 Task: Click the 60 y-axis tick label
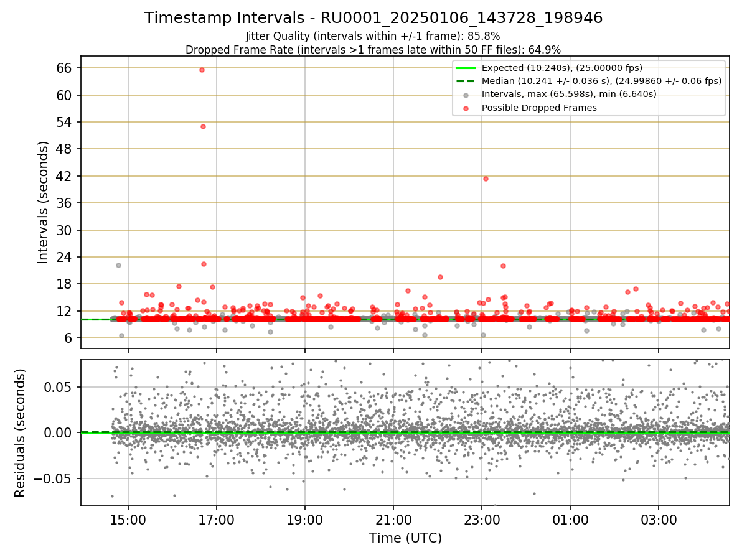tap(65, 95)
